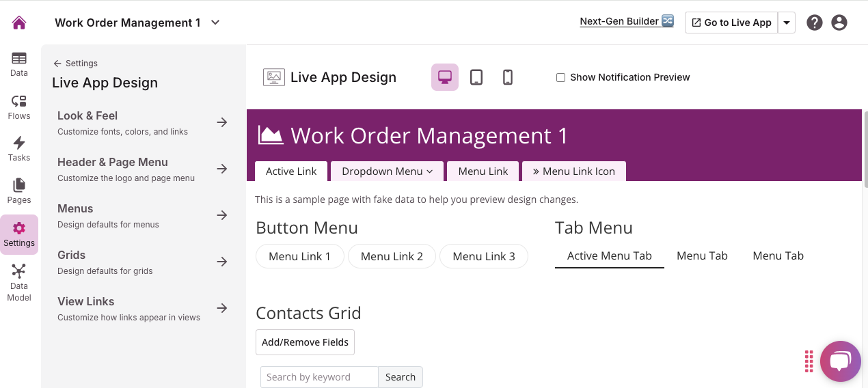Open the user account profile icon

point(839,23)
